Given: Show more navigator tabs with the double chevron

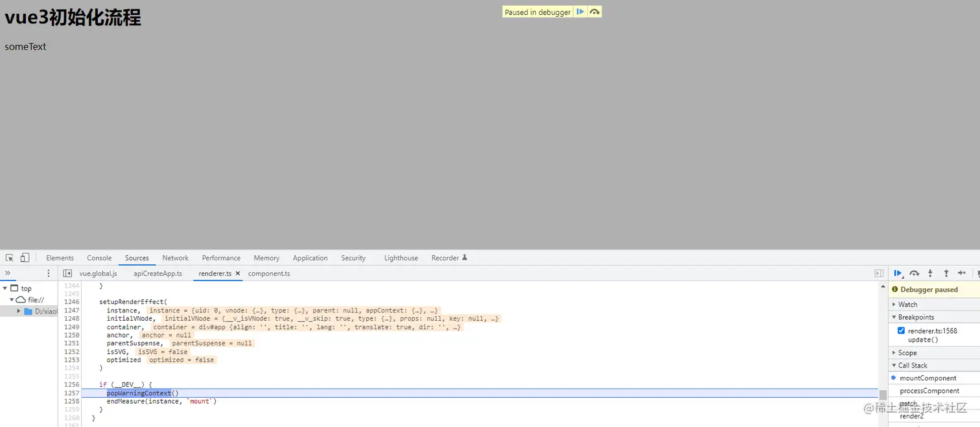Looking at the screenshot, I should (8, 273).
